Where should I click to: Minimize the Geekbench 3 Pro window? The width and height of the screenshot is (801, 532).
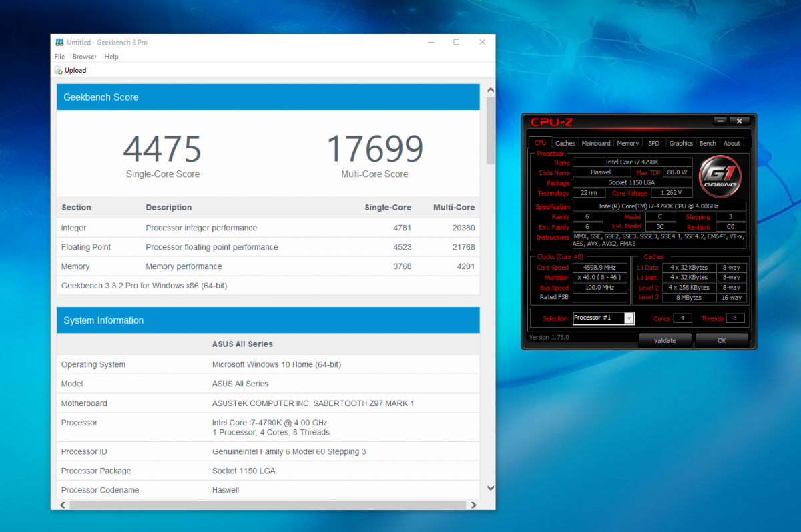(x=431, y=42)
